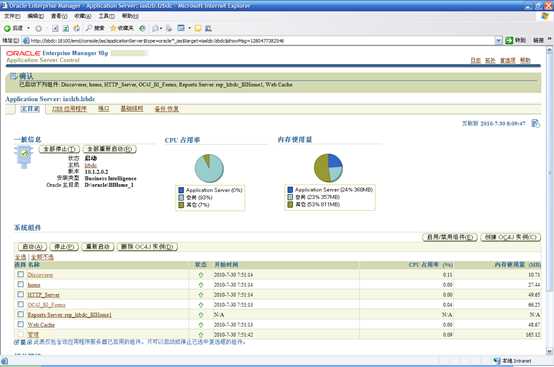The height and width of the screenshot is (367, 554).
Task: Click the 全部不选 (Select None) link
Action: click(x=42, y=257)
